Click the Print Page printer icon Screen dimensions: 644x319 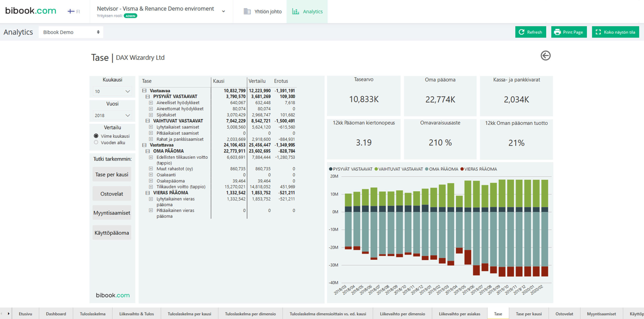point(557,32)
